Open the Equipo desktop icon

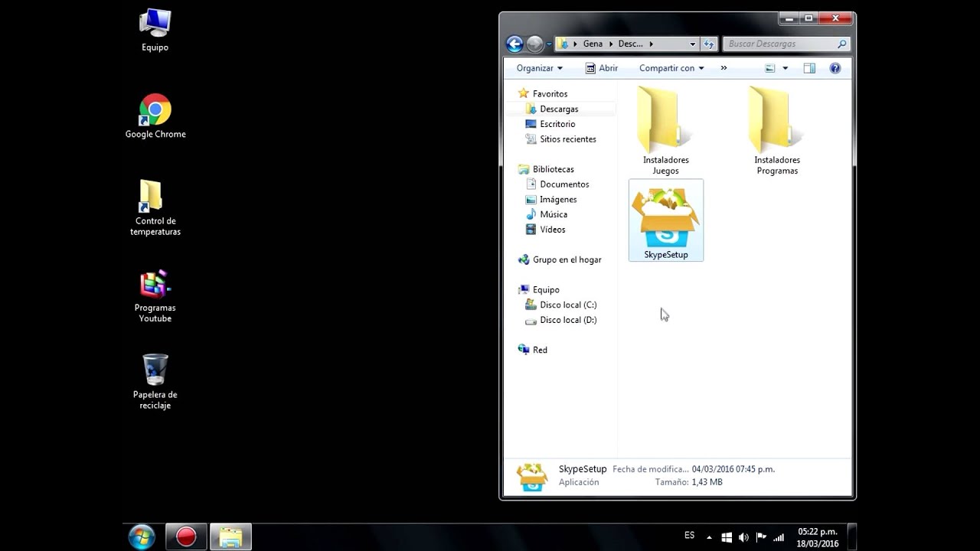click(x=155, y=31)
